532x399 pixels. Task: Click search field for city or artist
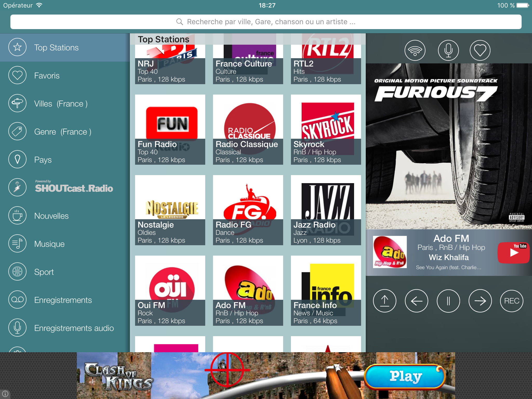click(x=266, y=22)
